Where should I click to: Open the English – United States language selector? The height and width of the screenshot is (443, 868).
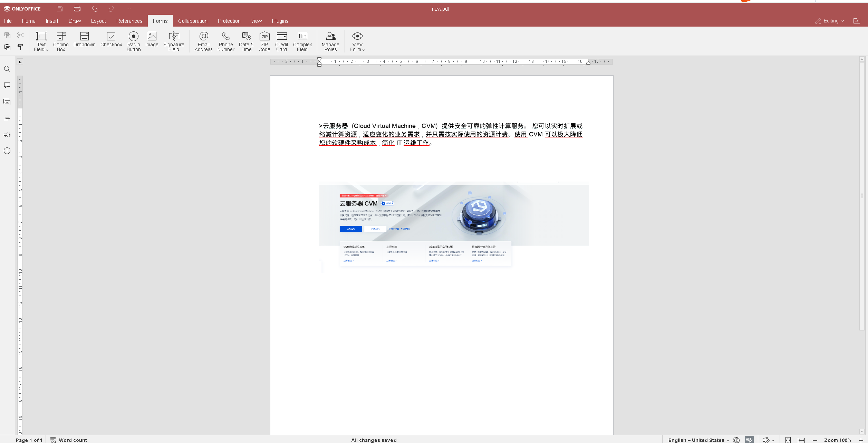[x=698, y=440]
